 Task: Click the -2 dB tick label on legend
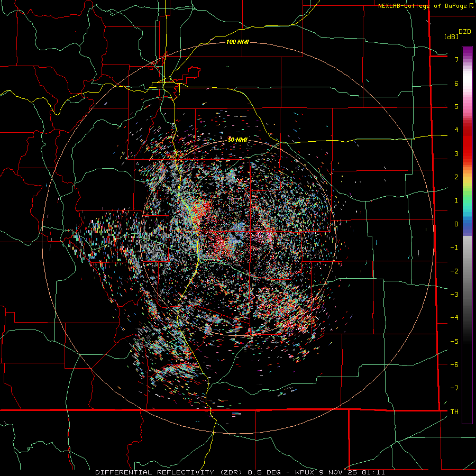(454, 271)
